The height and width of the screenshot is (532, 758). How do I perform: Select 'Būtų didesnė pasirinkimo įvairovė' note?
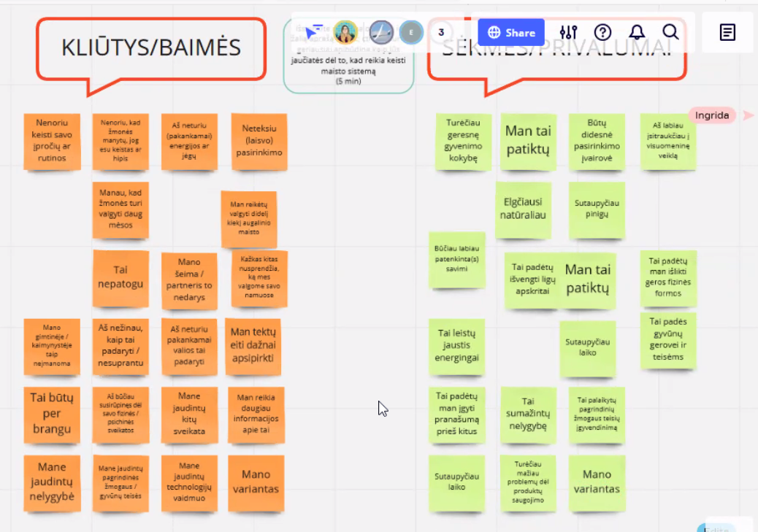(x=597, y=141)
